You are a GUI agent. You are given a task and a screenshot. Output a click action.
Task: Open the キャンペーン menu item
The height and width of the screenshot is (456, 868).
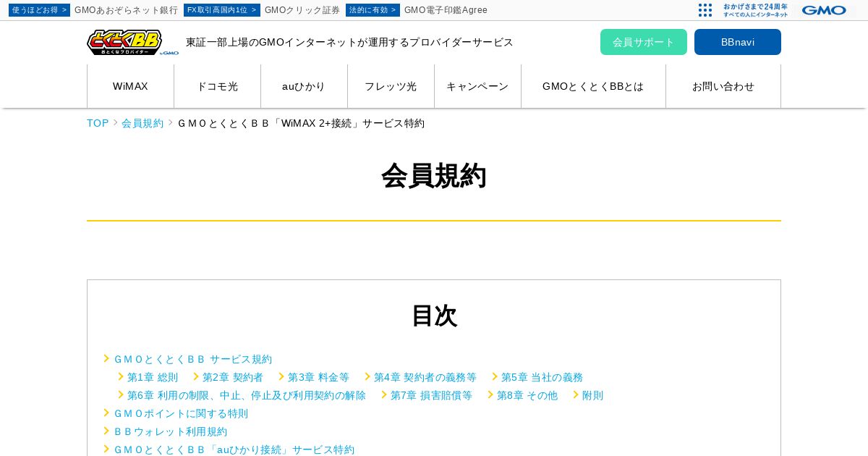(x=477, y=86)
